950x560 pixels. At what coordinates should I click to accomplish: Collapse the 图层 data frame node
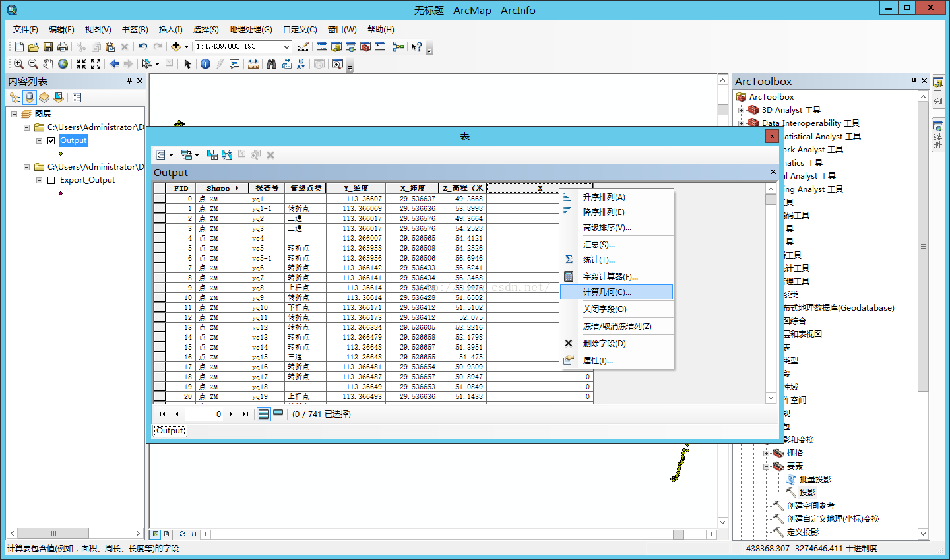coord(14,114)
